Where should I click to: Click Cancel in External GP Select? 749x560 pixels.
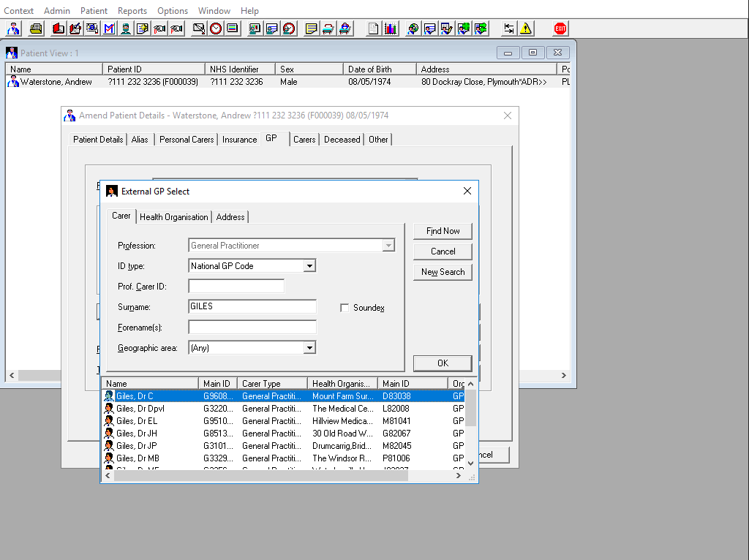tap(443, 251)
